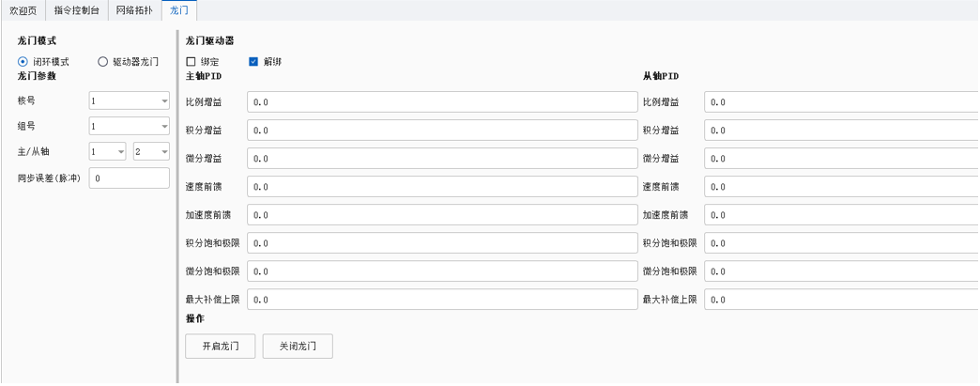Enable the 绑定 checkbox
980x386 pixels.
point(191,62)
